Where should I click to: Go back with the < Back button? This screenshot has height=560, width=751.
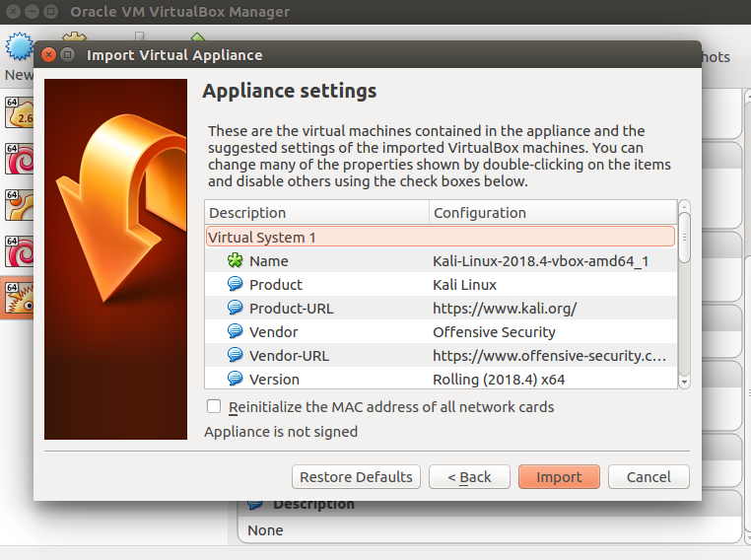(x=469, y=476)
